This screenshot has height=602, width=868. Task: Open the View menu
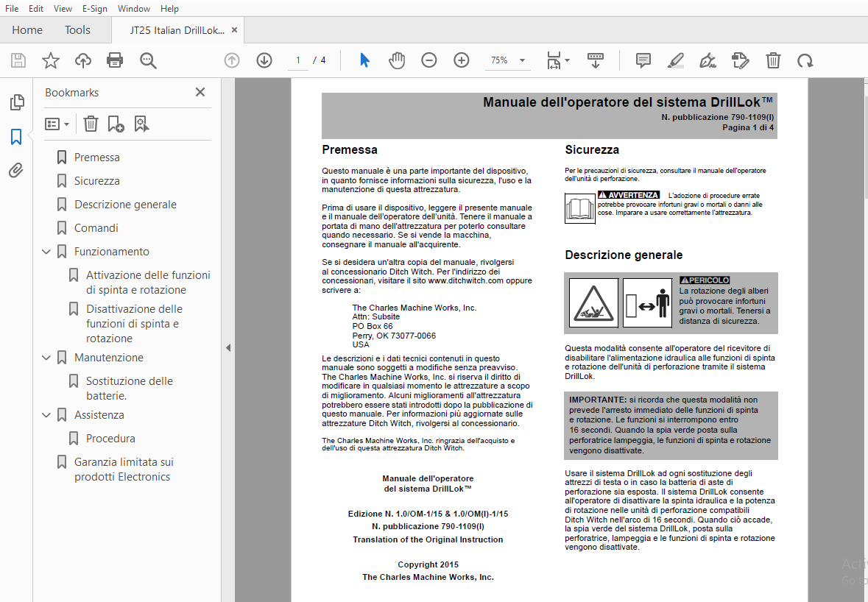(63, 8)
